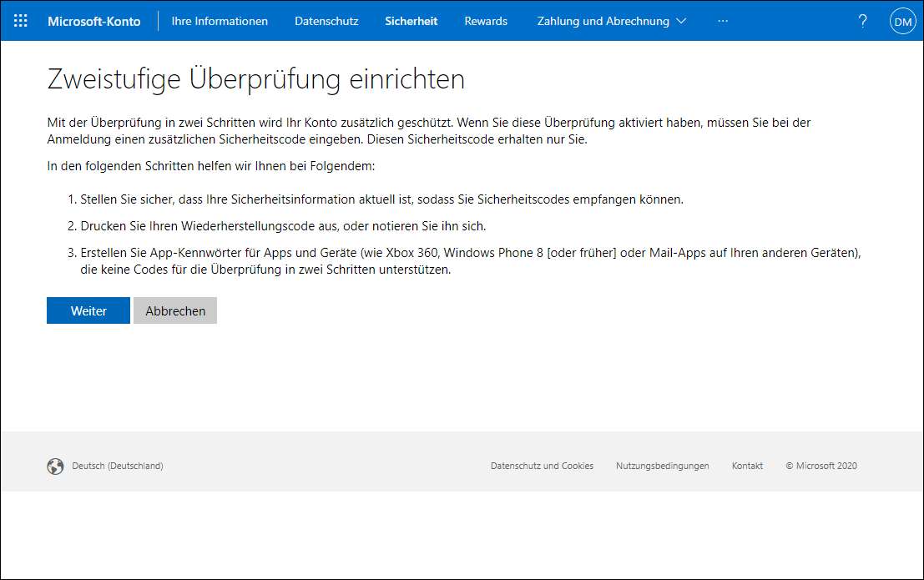This screenshot has width=924, height=580.
Task: Click the globe language icon in footer
Action: tap(55, 467)
